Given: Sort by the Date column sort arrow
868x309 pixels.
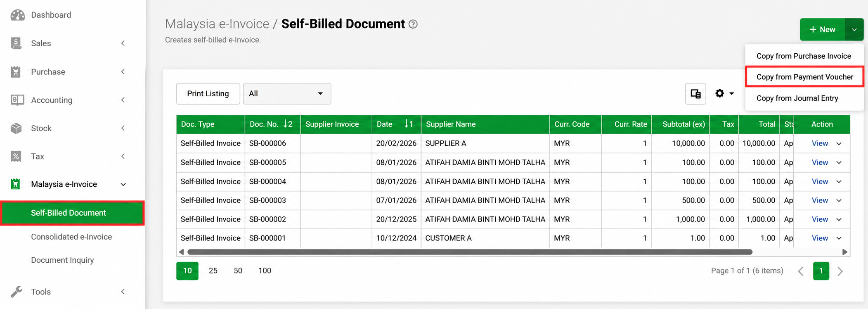Looking at the screenshot, I should [x=408, y=124].
